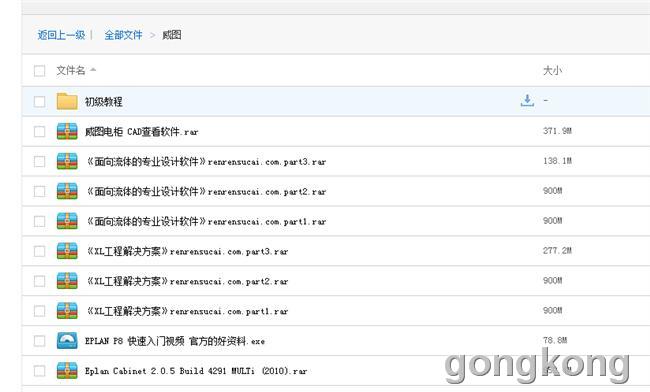Open 《面向流体的专业设计软件》renrensucai.com.part1.rar
This screenshot has height=392, width=650.
pos(206,221)
